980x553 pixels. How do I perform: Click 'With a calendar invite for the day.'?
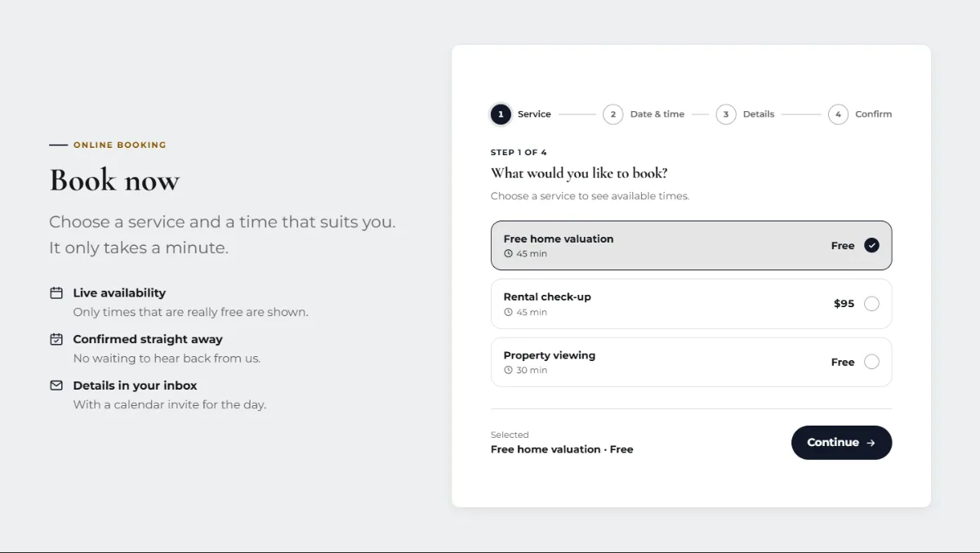pyautogui.click(x=170, y=404)
